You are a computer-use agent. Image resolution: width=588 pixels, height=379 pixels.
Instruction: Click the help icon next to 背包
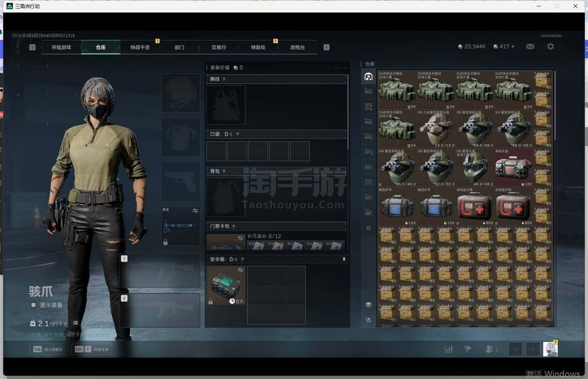(x=224, y=171)
